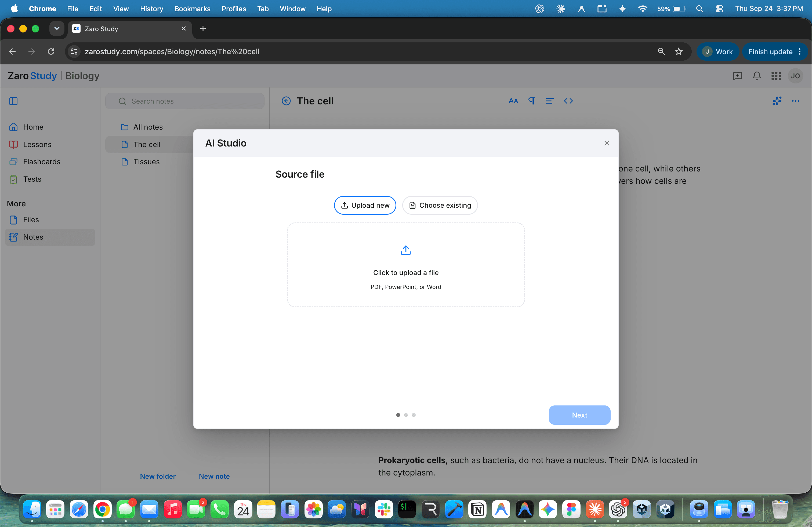The width and height of the screenshot is (812, 527).
Task: Click the text alignment icon
Action: tap(550, 101)
